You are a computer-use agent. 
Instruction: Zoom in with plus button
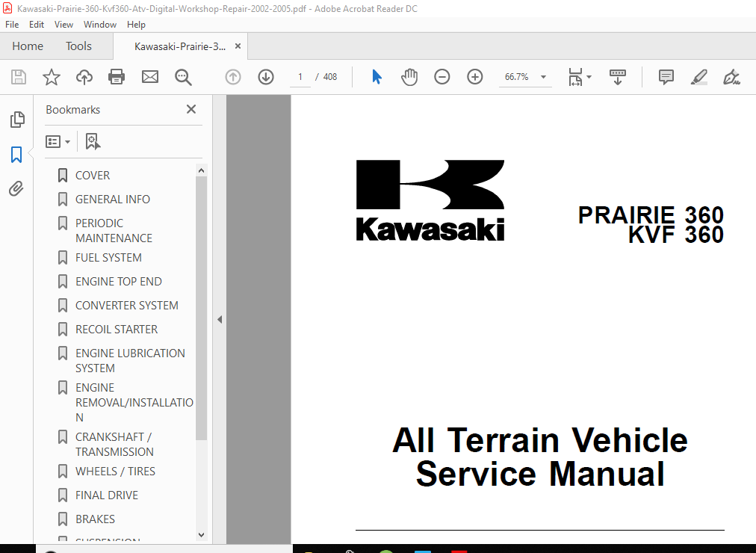click(475, 77)
